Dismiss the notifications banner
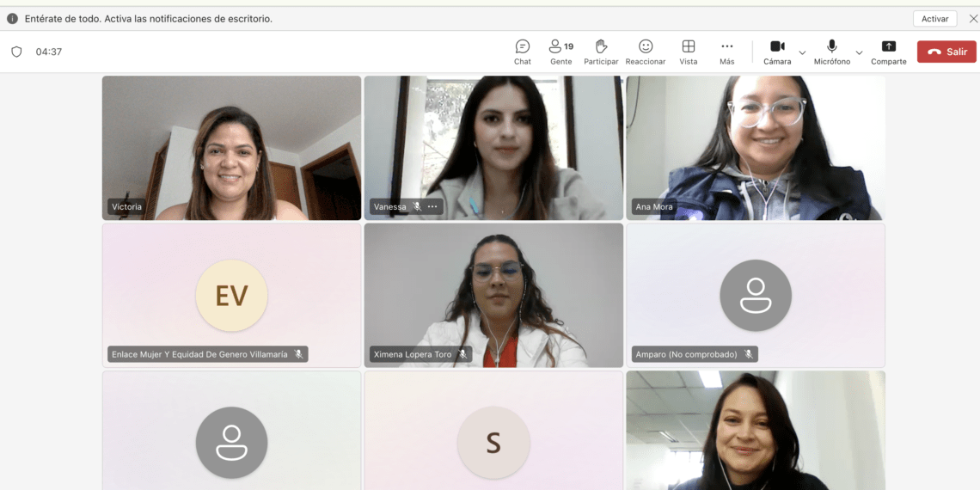This screenshot has width=980, height=490. click(x=973, y=19)
